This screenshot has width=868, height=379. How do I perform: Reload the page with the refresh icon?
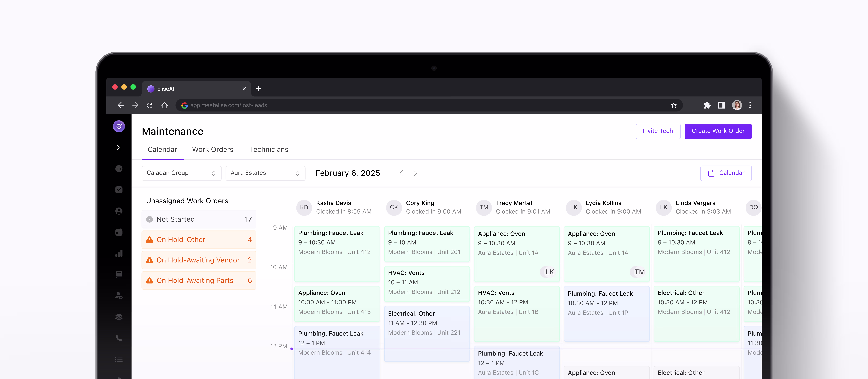[x=150, y=105]
